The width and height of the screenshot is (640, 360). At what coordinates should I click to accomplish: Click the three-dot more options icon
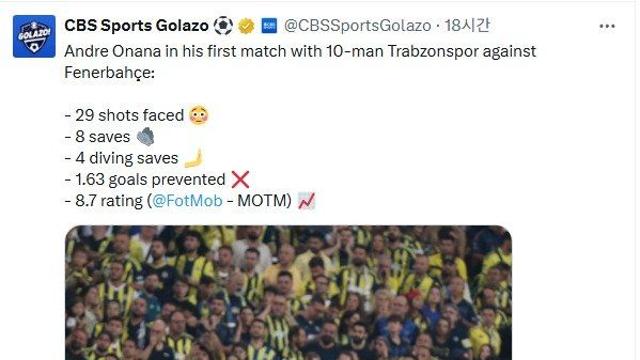pos(607,27)
